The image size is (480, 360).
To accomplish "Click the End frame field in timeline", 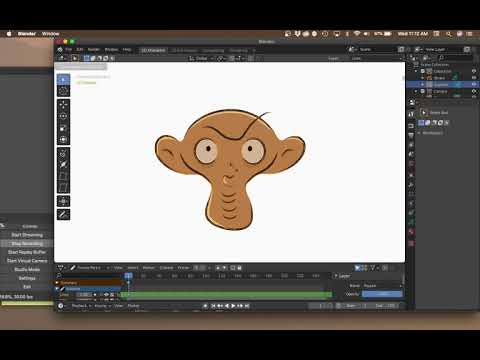I will [x=386, y=306].
